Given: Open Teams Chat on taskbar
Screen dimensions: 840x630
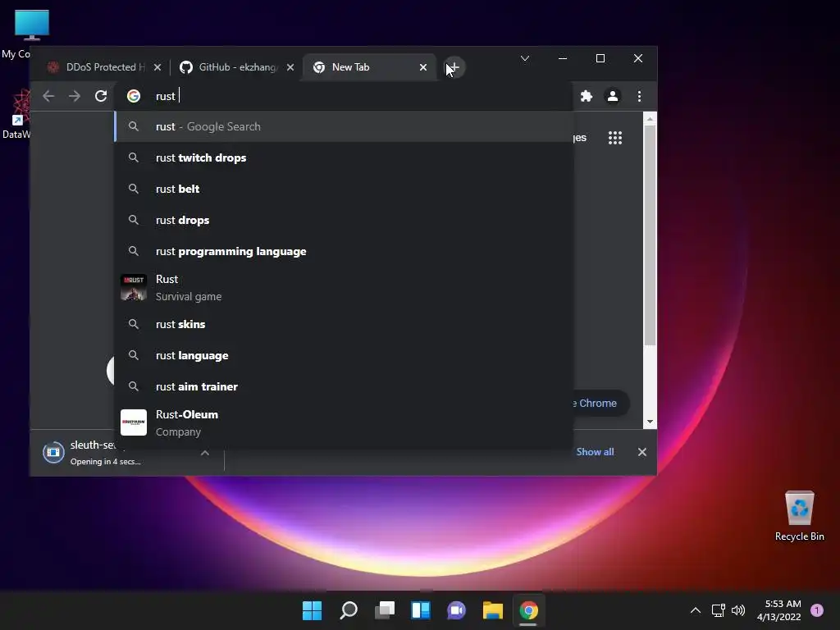Looking at the screenshot, I should [x=456, y=610].
